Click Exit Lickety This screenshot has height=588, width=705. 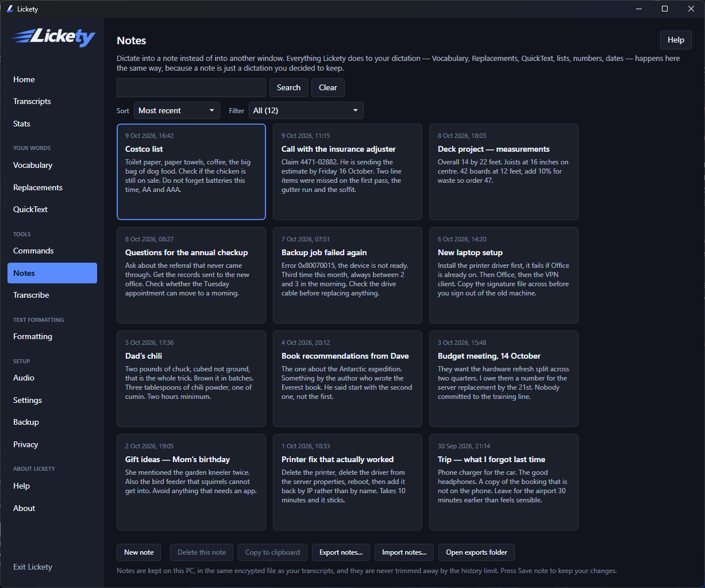[52, 567]
